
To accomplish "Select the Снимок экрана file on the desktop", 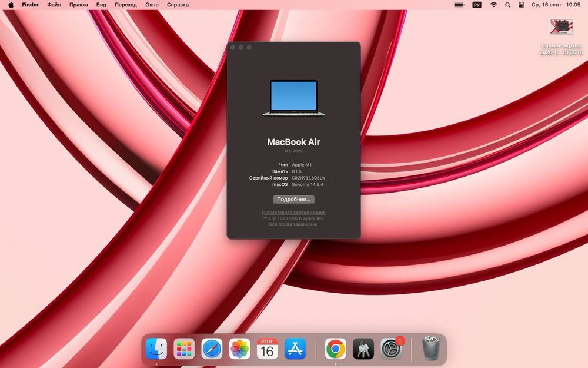I will [561, 37].
